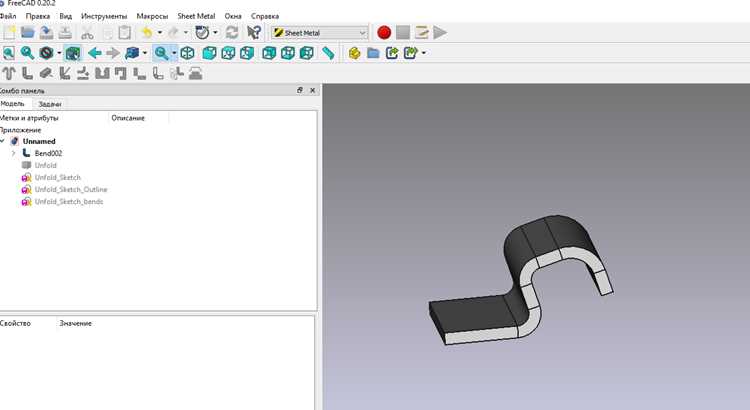Screen dimensions: 750x410
Task: Open the Sheet Metal workbench dropdown
Action: [320, 33]
